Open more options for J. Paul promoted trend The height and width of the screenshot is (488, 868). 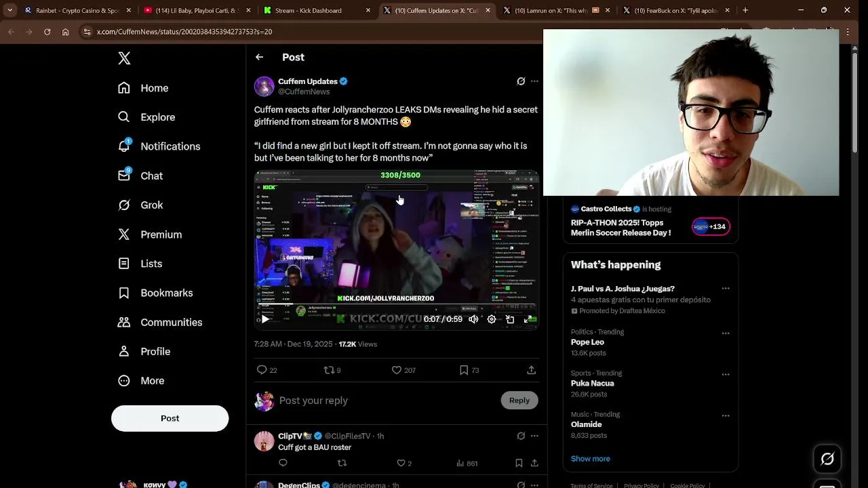point(726,289)
